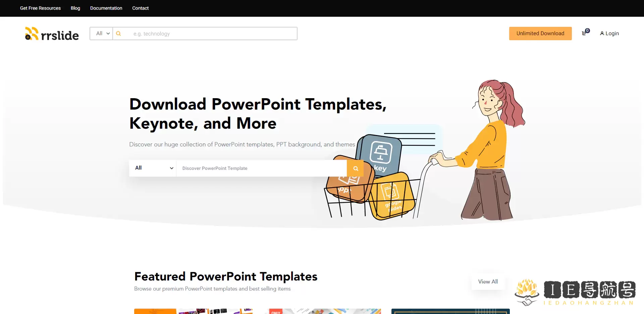Open the header All category dropdown
Viewport: 644px width, 314px height.
coord(101,34)
